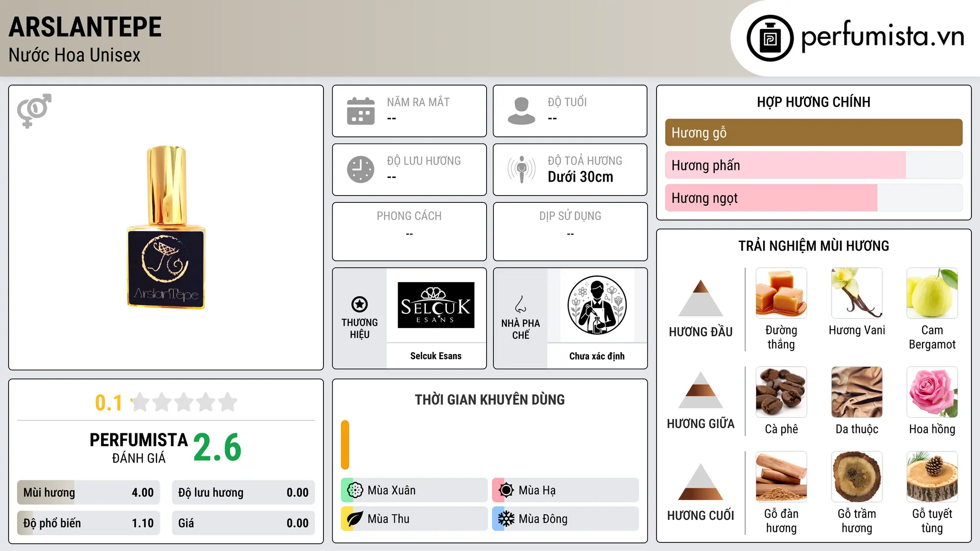Click the perfumista.vn bottle logo icon
Image resolution: width=980 pixels, height=551 pixels.
770,38
